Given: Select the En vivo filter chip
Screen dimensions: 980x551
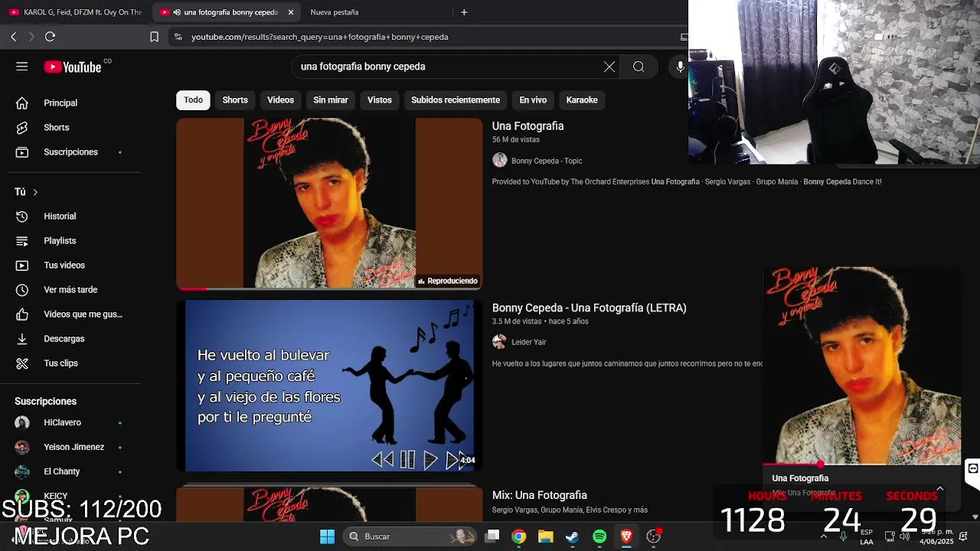Looking at the screenshot, I should click(x=533, y=100).
